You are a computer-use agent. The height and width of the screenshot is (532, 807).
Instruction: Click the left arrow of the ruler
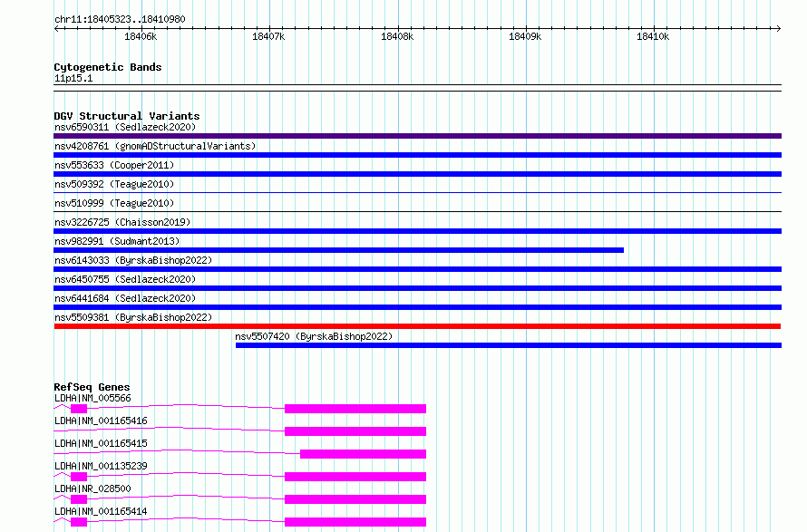click(57, 28)
